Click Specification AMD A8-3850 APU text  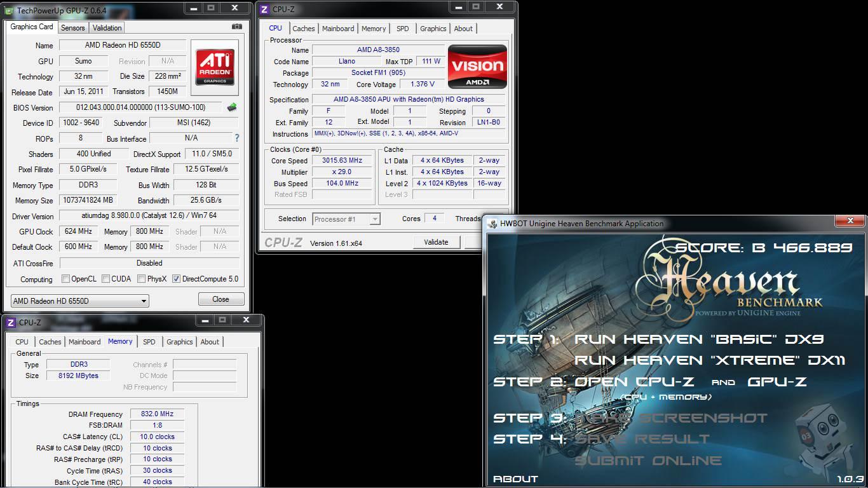coord(409,99)
